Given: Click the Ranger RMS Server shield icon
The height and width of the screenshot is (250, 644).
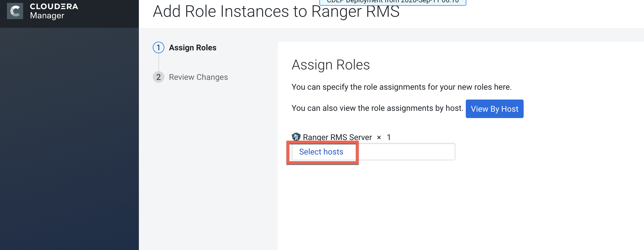Looking at the screenshot, I should 296,137.
